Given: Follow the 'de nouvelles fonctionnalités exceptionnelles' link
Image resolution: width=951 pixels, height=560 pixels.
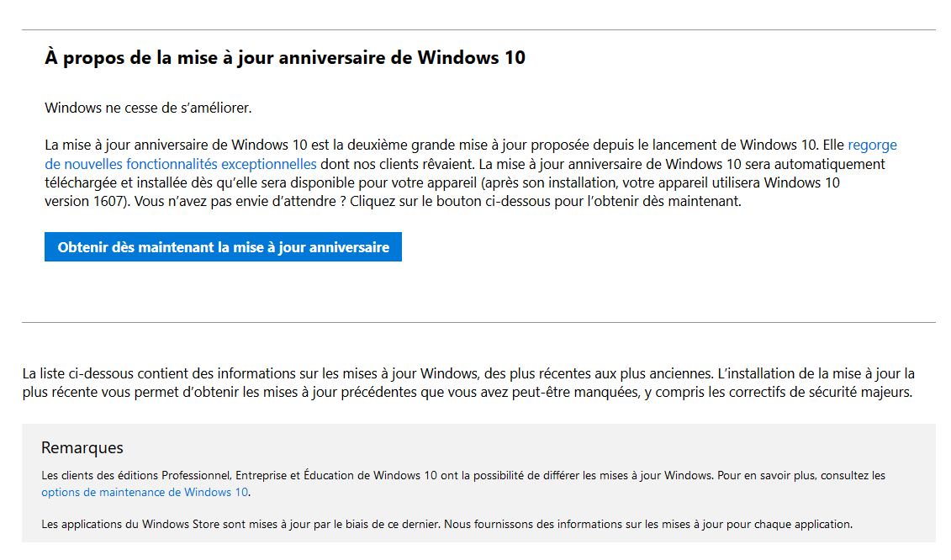Looking at the screenshot, I should tap(180, 164).
